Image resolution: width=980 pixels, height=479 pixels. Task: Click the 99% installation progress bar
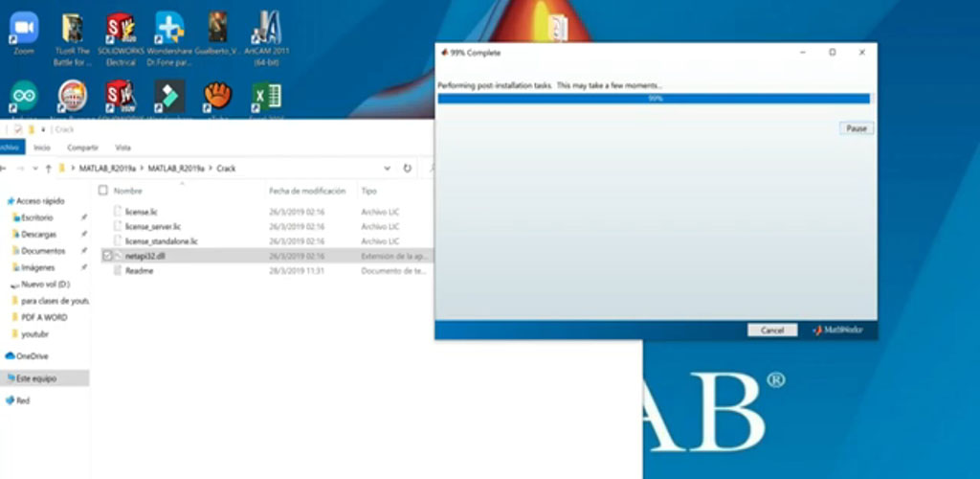click(654, 99)
